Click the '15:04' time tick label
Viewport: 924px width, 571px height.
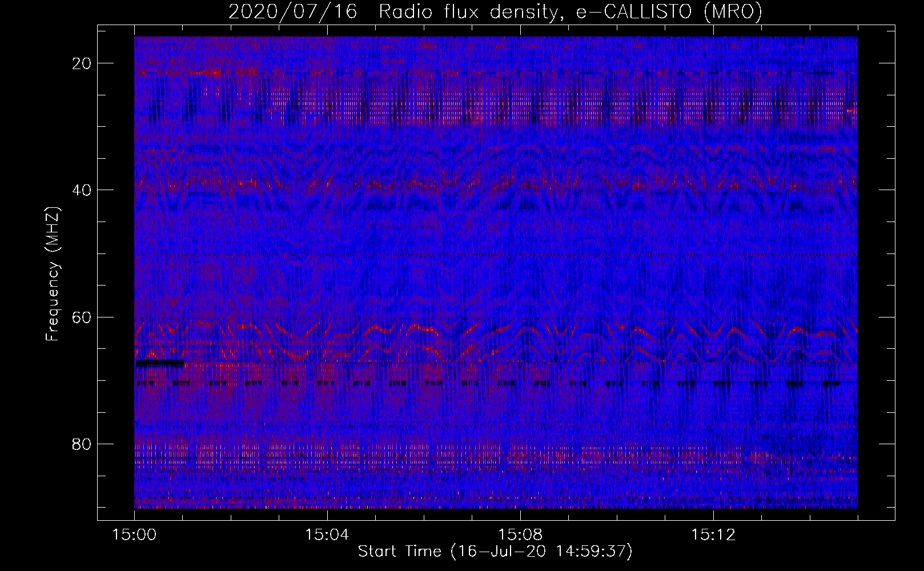pos(327,535)
